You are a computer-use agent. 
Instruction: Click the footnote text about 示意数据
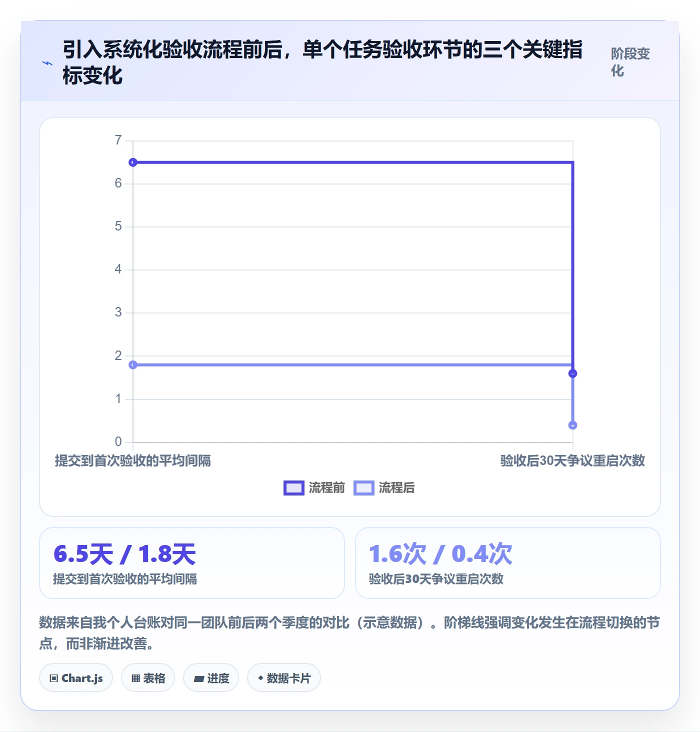click(349, 632)
